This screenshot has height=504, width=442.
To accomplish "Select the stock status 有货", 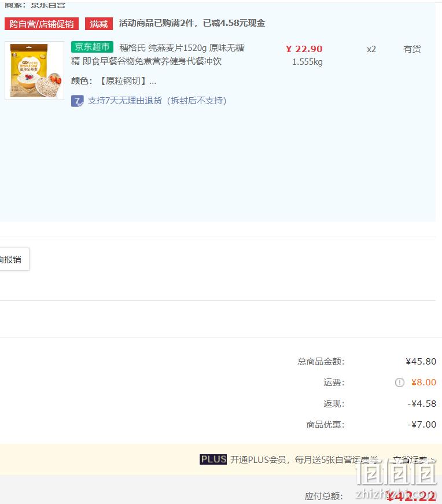I will 412,49.
